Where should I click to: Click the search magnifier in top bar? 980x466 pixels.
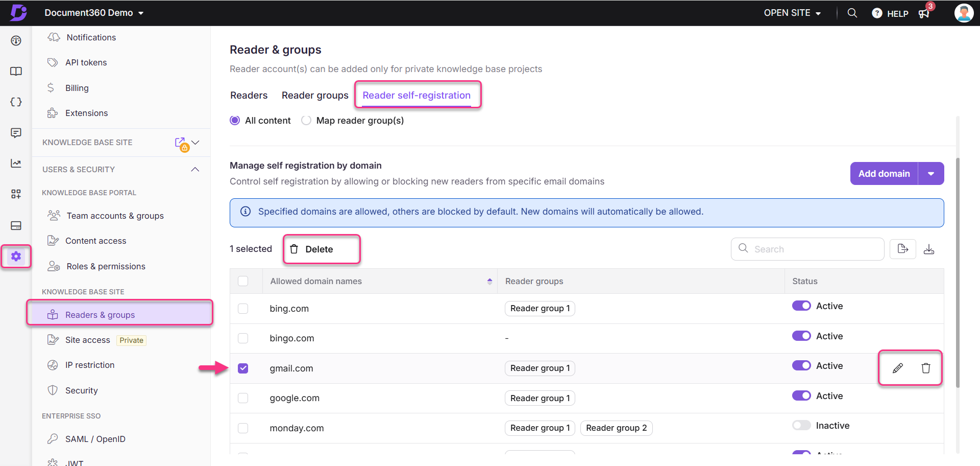tap(852, 13)
